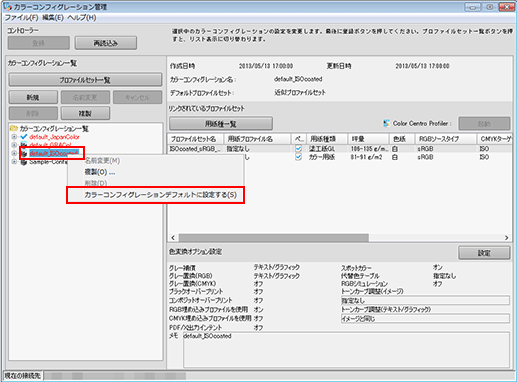Screen dimensions: 517x382
Task: Click the configuration icon beside default_ISOcoated
Action: tap(24, 153)
